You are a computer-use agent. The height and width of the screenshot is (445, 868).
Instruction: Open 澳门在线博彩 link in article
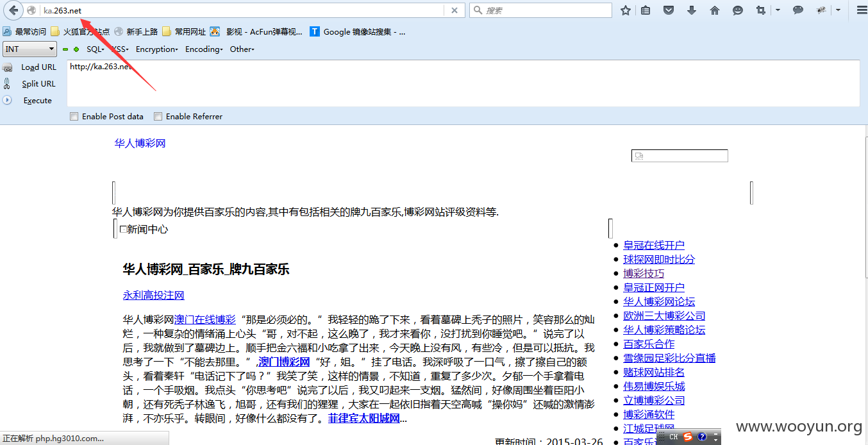[x=205, y=319]
